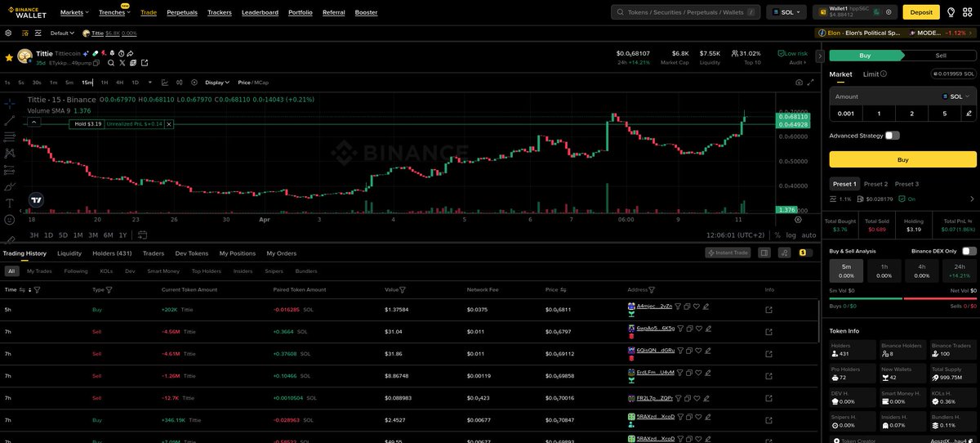
Task: Set chart interval to 1H
Action: (x=104, y=83)
